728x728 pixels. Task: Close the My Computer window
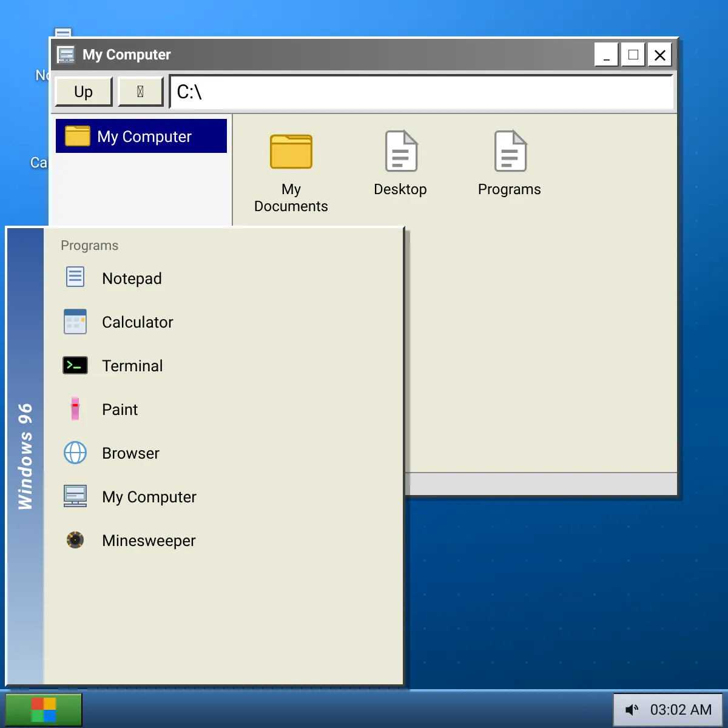[659, 55]
